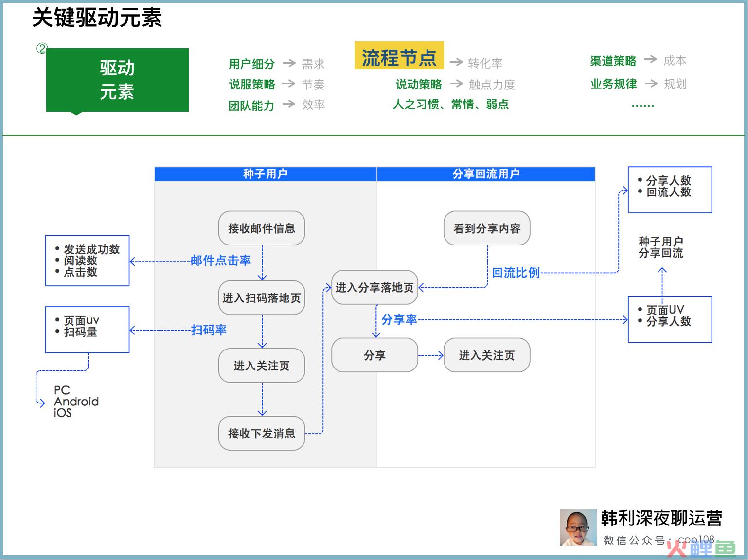Click the 效率 gray label
This screenshot has width=748, height=560.
313,105
